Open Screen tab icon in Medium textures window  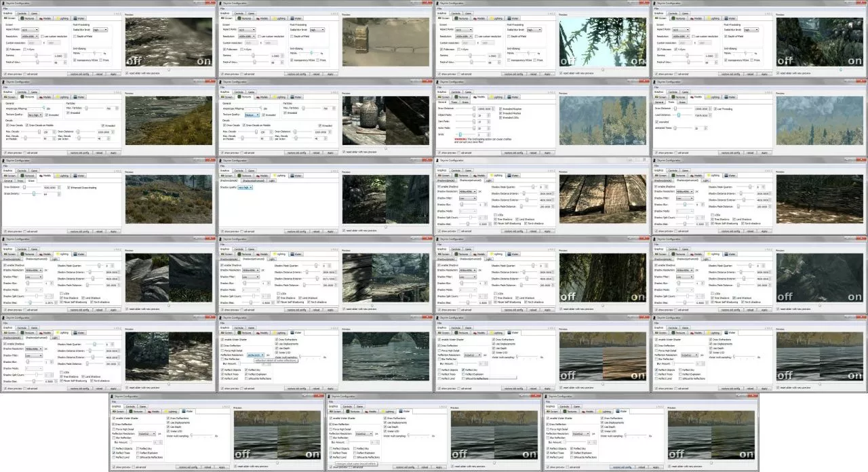pyautogui.click(x=222, y=97)
